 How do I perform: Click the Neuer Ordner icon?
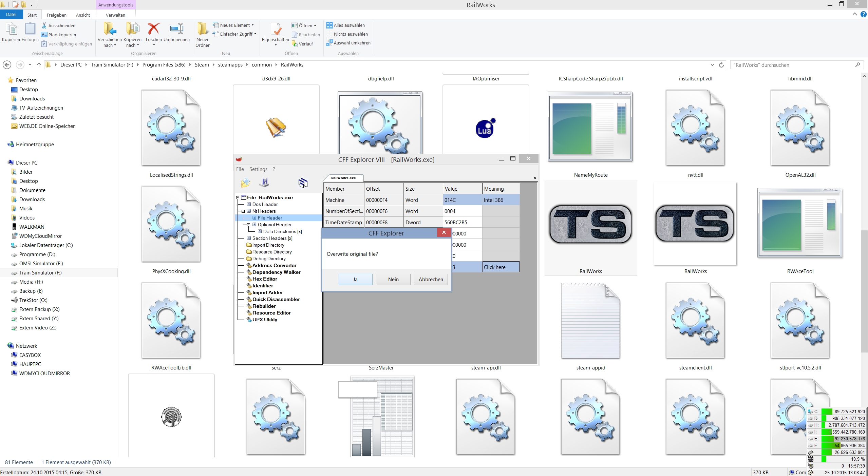(203, 29)
